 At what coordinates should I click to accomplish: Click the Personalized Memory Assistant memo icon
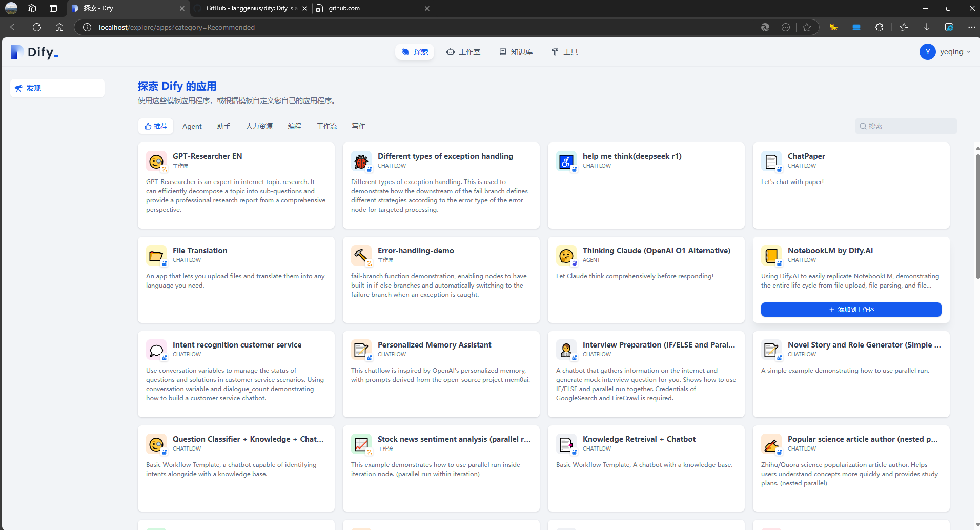(x=361, y=350)
